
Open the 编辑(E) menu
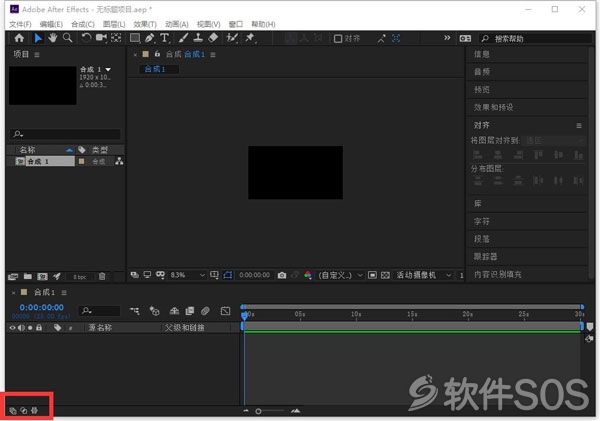[51, 24]
